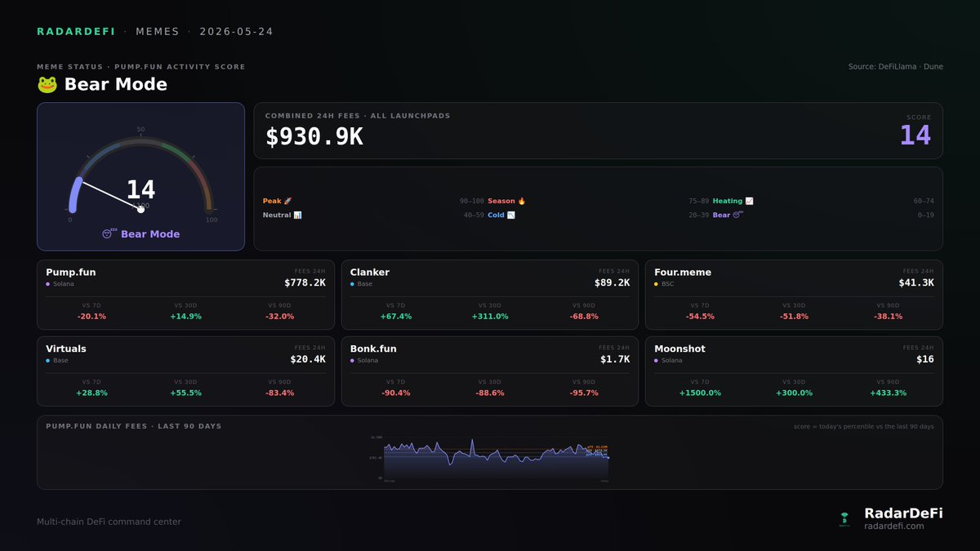
Task: Select the MEMES section in header
Action: [158, 32]
